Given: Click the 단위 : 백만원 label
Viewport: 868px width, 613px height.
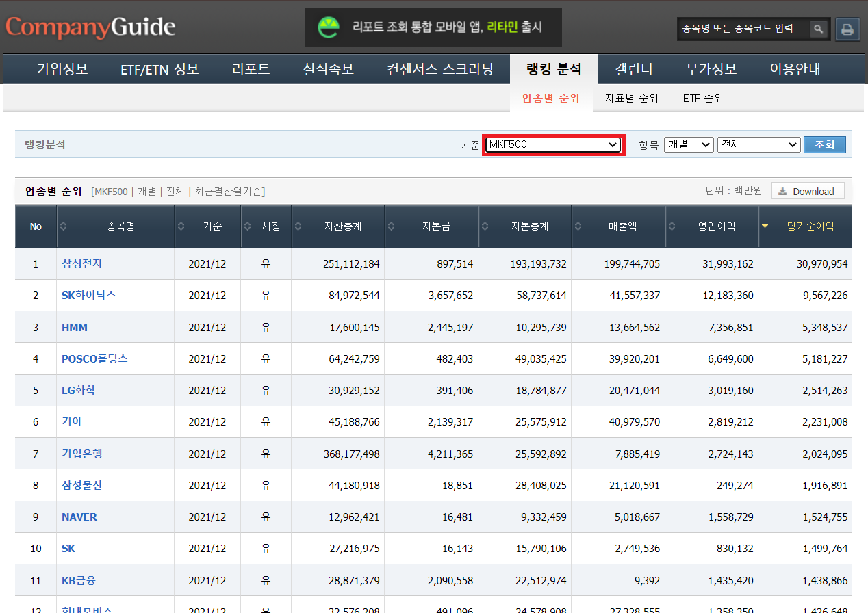Looking at the screenshot, I should click(x=733, y=191).
